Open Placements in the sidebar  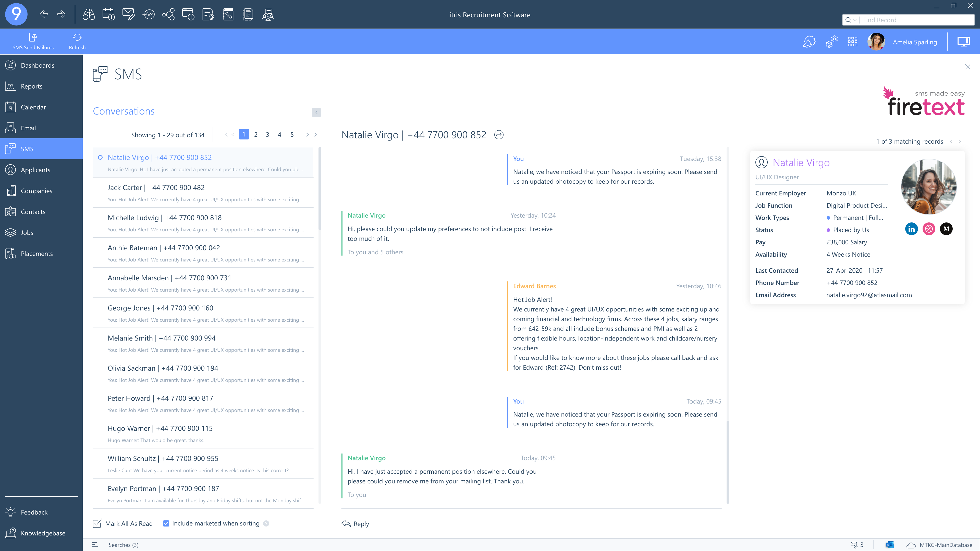pos(41,254)
